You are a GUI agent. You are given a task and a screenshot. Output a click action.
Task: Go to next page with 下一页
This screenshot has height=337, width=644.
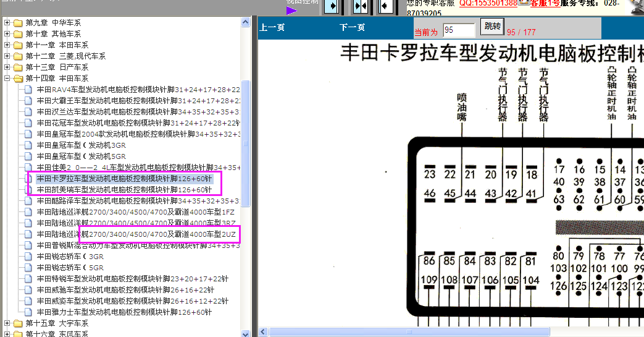(x=352, y=28)
